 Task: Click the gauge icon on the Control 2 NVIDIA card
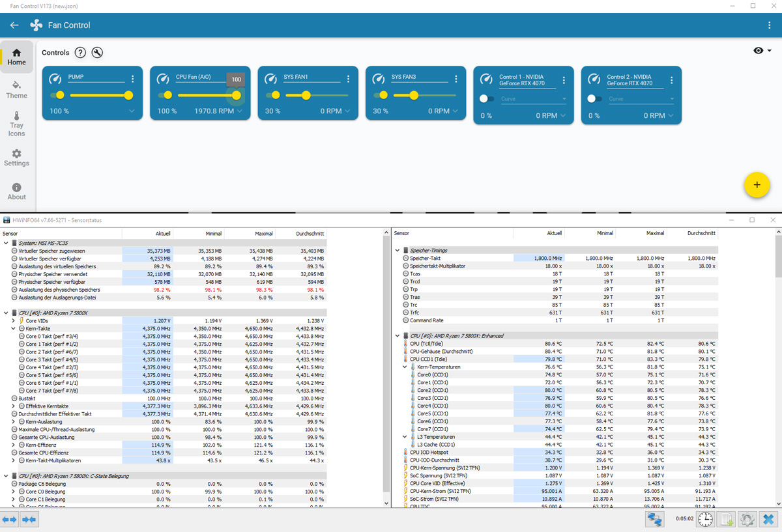pyautogui.click(x=594, y=79)
